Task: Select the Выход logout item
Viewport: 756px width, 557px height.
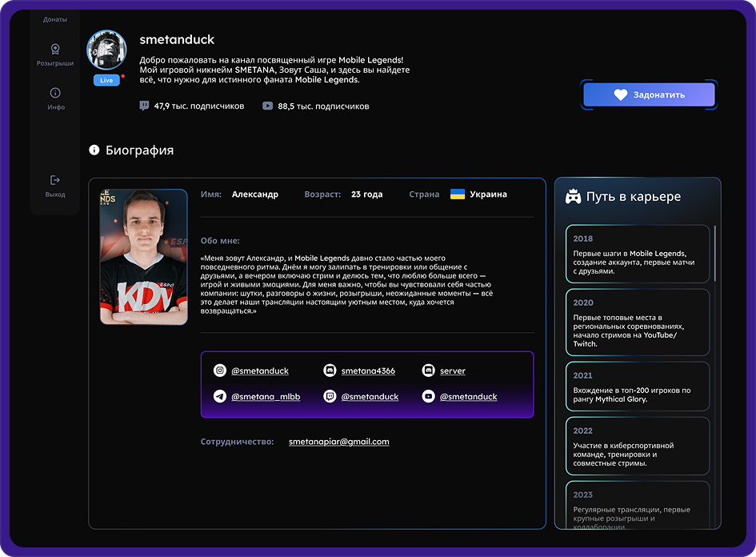Action: (x=55, y=186)
